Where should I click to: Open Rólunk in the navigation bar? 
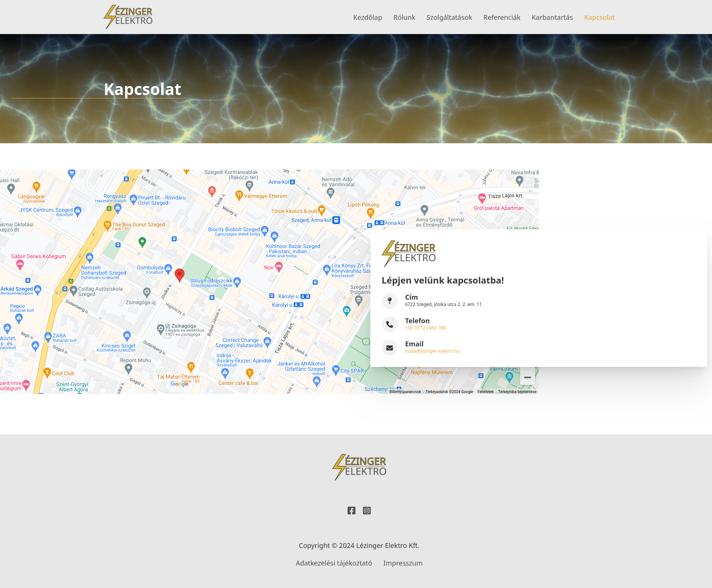tap(404, 18)
